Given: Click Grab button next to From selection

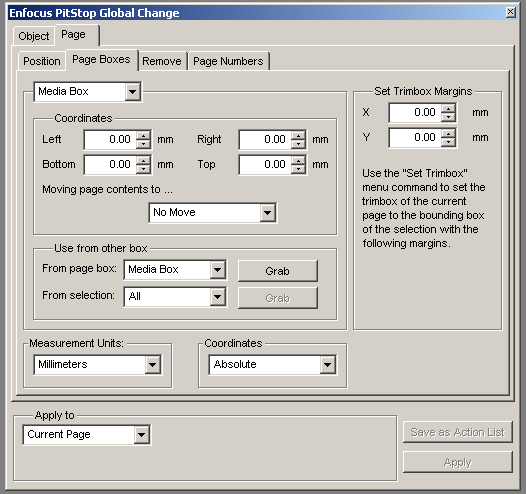Looking at the screenshot, I should click(277, 298).
